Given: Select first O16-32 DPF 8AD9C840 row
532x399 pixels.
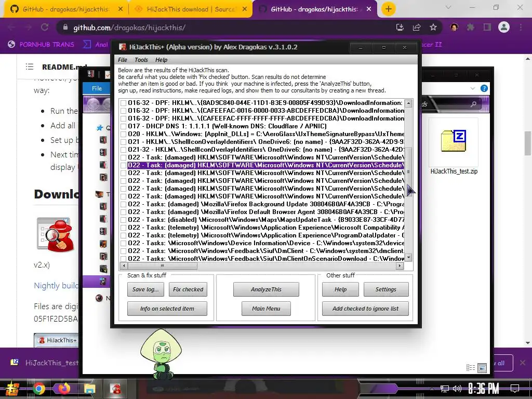Looking at the screenshot, I should pos(266,103).
